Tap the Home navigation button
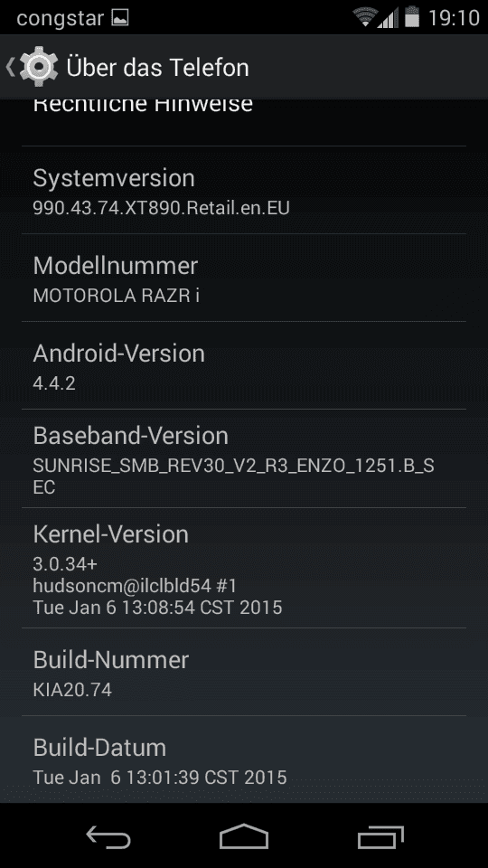The width and height of the screenshot is (488, 868). click(244, 836)
